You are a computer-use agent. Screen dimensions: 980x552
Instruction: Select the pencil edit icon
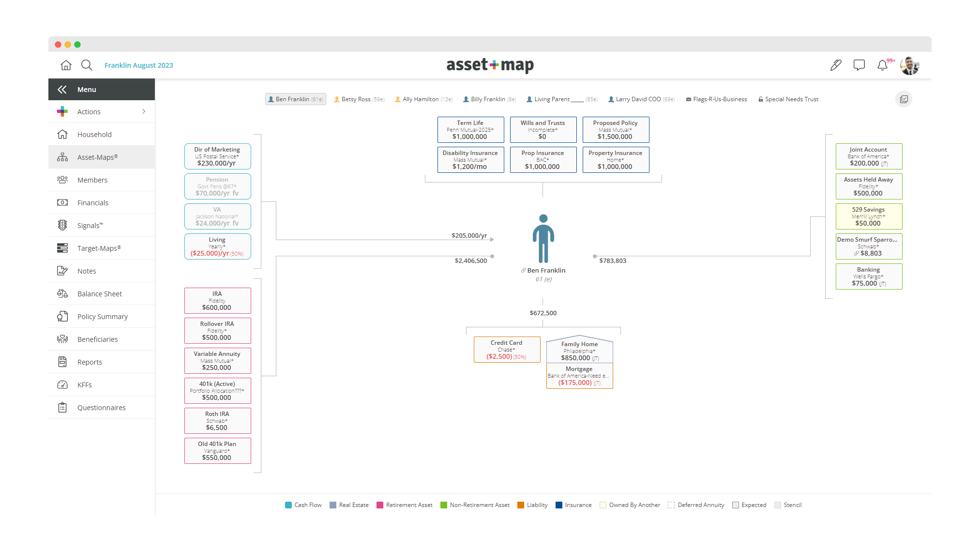836,65
